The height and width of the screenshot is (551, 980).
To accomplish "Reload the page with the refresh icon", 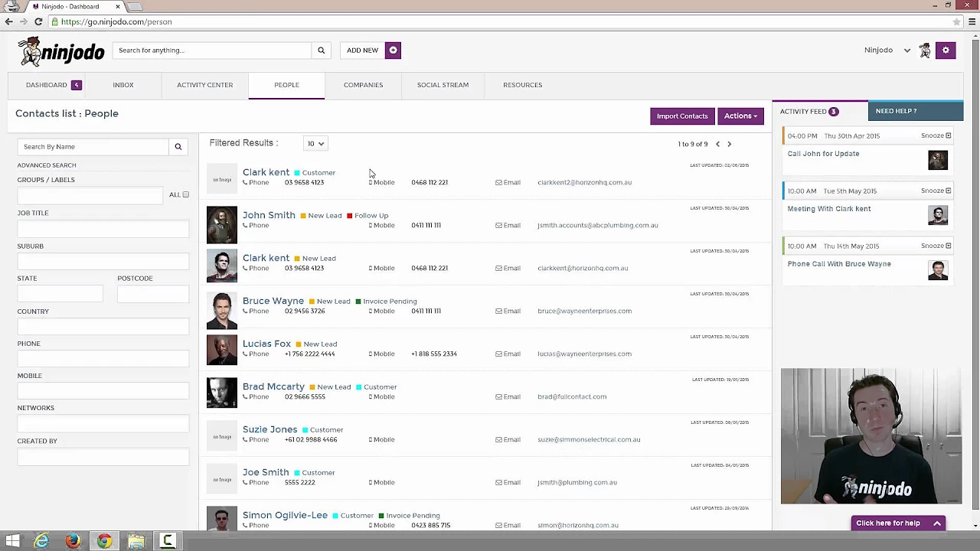I will [38, 21].
